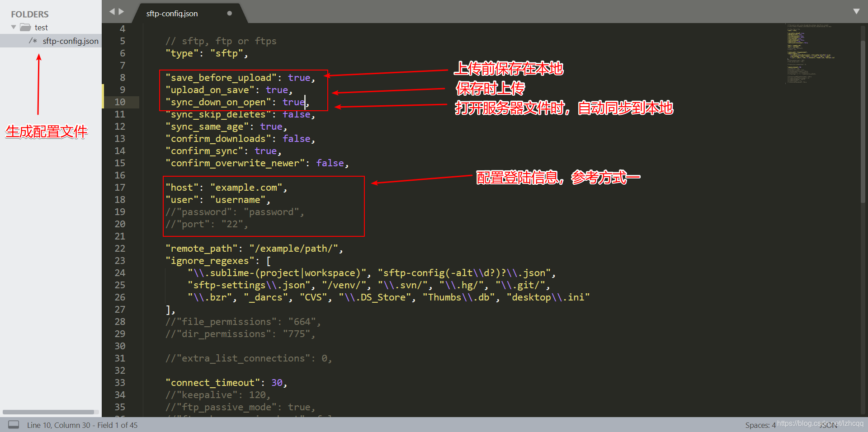The image size is (868, 432).
Task: Switch to sftp-config.json tab
Action: point(172,14)
